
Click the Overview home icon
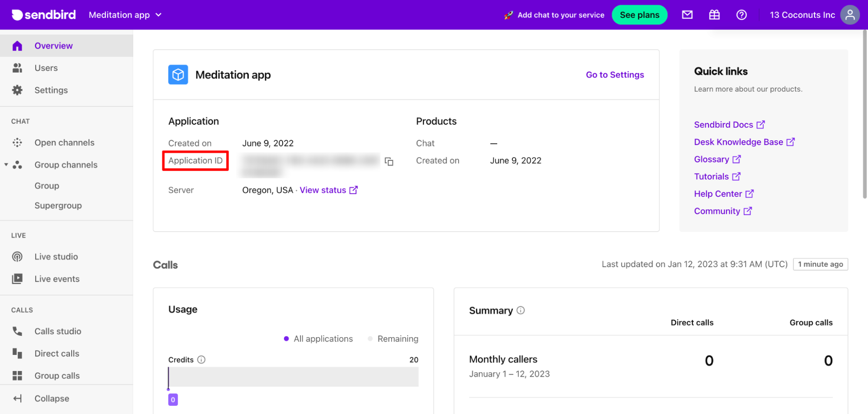(17, 46)
